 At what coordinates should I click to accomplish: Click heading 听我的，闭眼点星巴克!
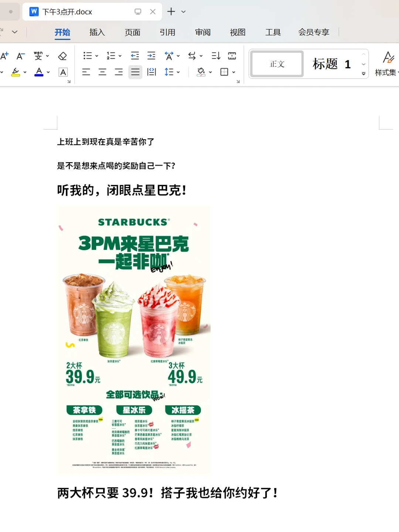[122, 191]
